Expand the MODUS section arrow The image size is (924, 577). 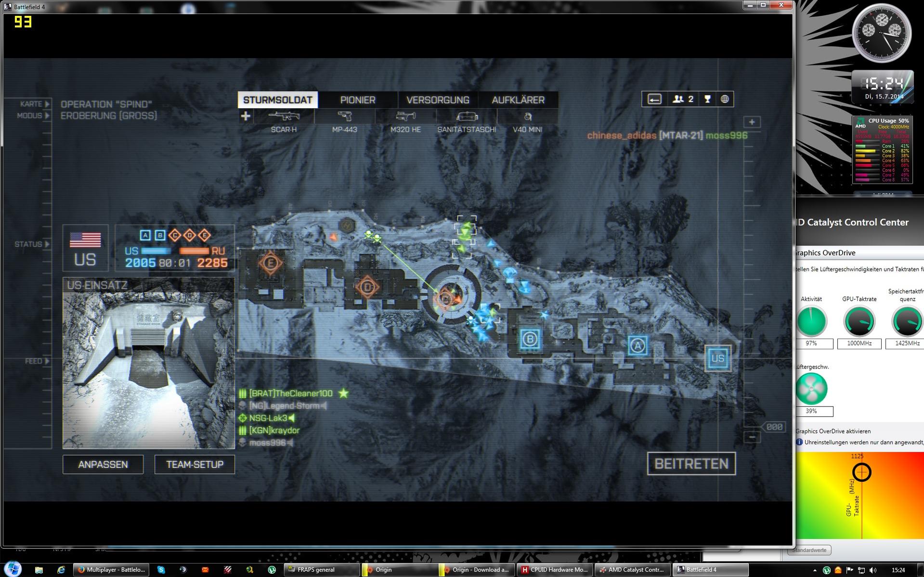pos(47,115)
